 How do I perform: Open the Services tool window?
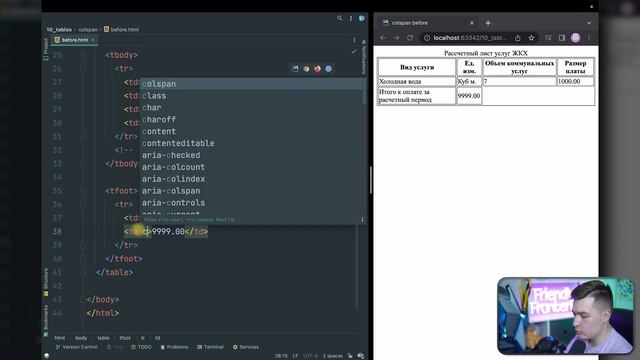pyautogui.click(x=246, y=347)
